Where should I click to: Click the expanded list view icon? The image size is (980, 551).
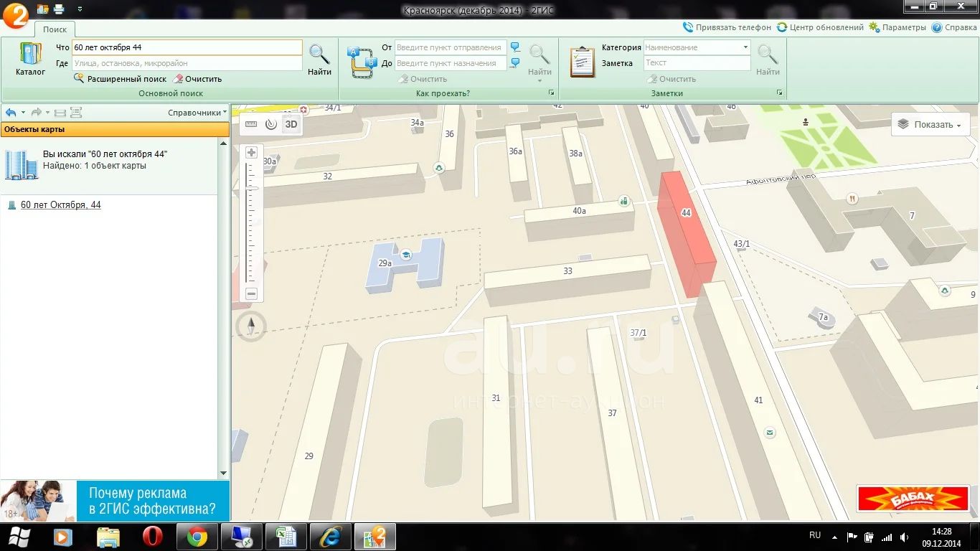(x=76, y=113)
